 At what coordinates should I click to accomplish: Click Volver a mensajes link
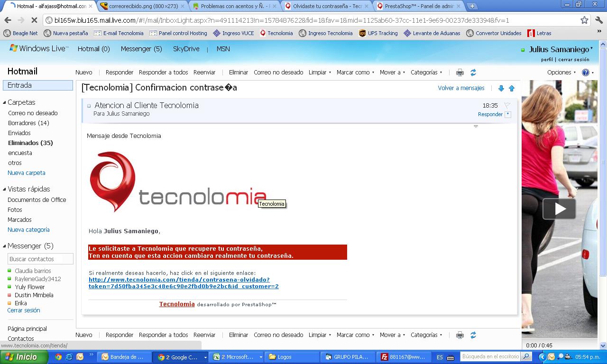pos(461,88)
